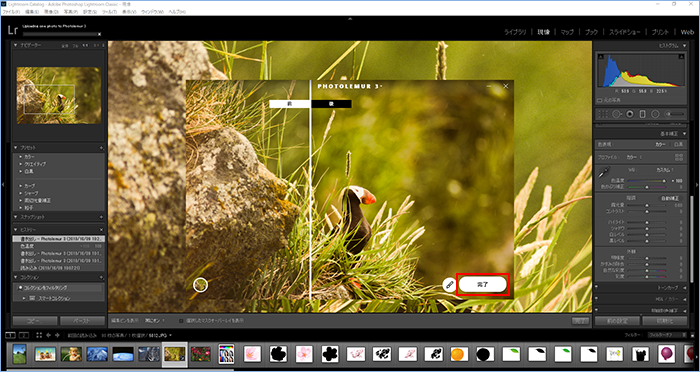Switch to the ライブラリ module

515,32
